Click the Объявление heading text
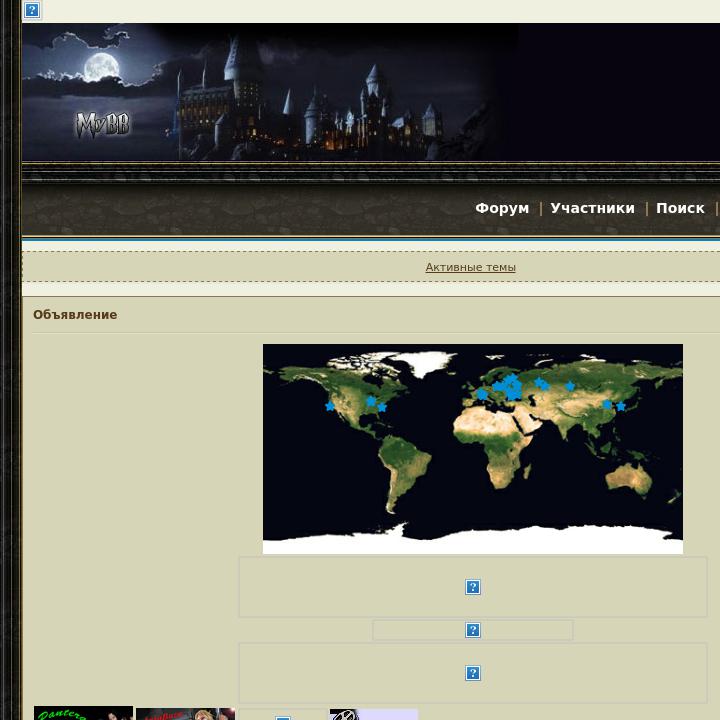 point(75,315)
